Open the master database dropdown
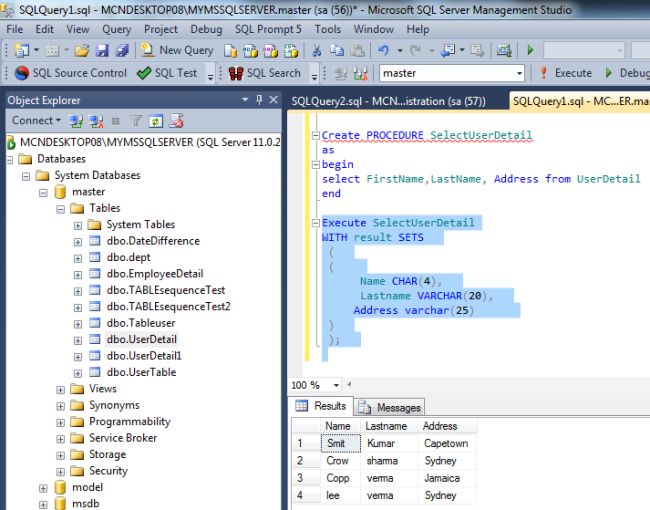The width and height of the screenshot is (650, 510). [519, 73]
